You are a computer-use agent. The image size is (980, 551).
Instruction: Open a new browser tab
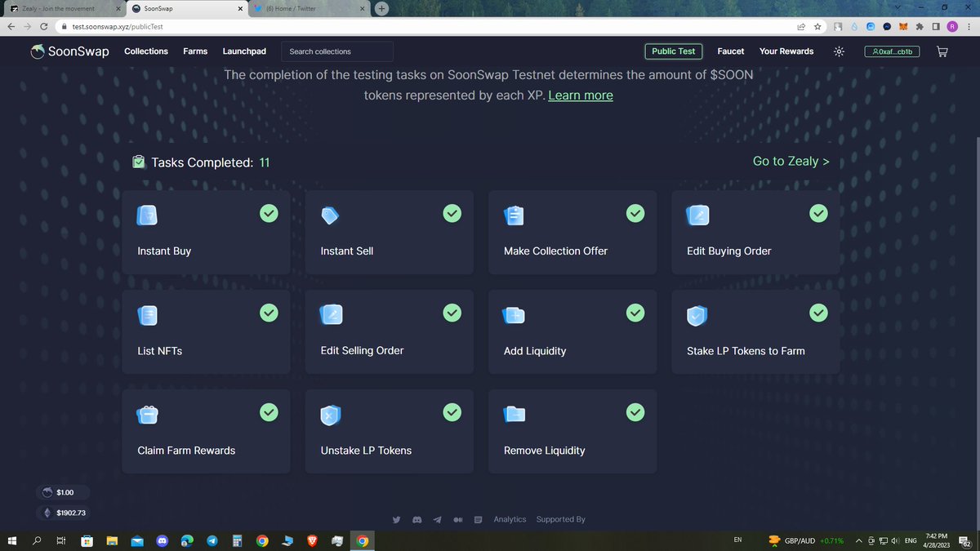click(382, 8)
